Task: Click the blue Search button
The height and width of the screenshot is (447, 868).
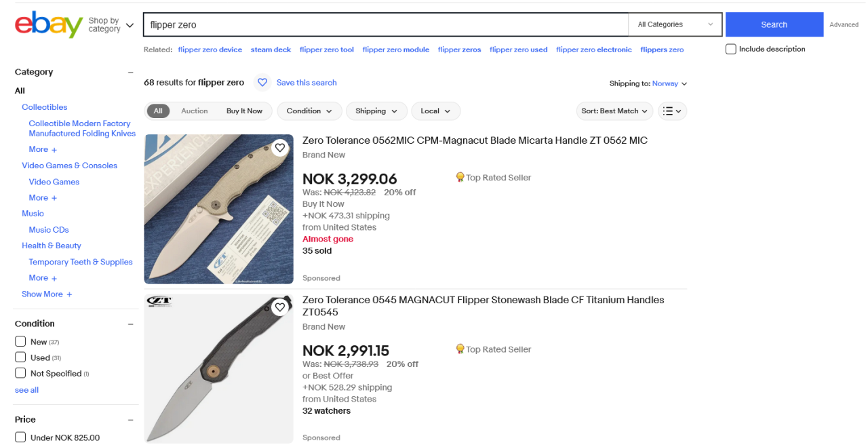Action: (x=774, y=24)
